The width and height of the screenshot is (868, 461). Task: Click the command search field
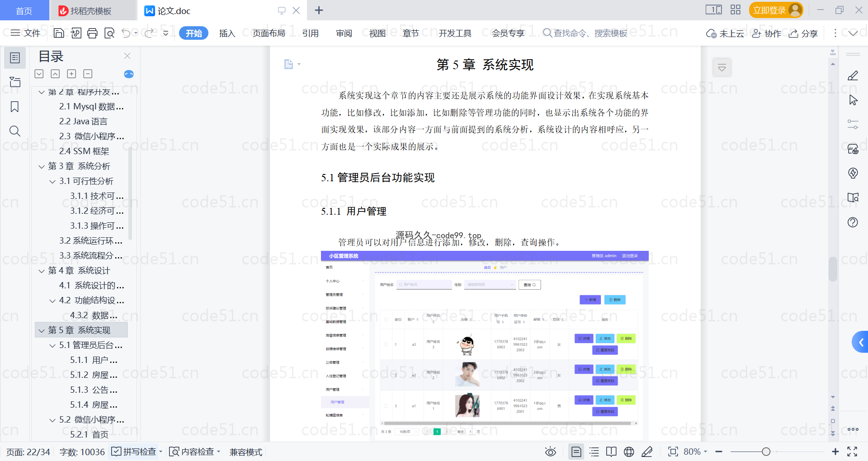click(585, 33)
